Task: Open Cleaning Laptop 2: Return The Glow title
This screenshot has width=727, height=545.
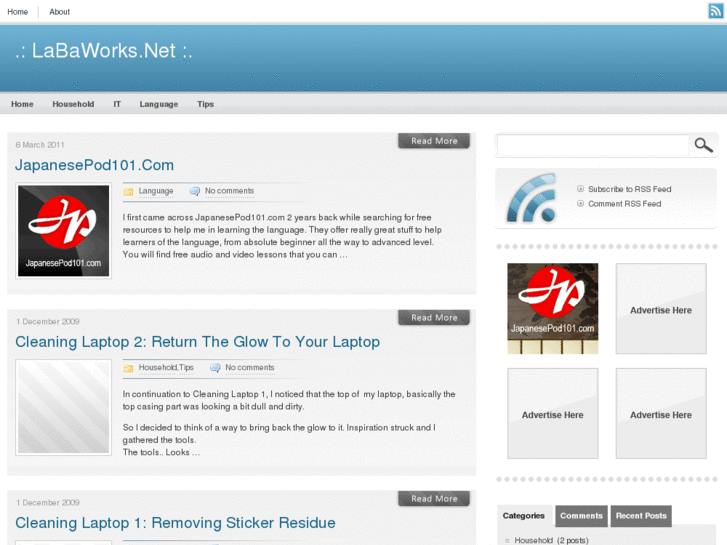Action: [x=198, y=342]
